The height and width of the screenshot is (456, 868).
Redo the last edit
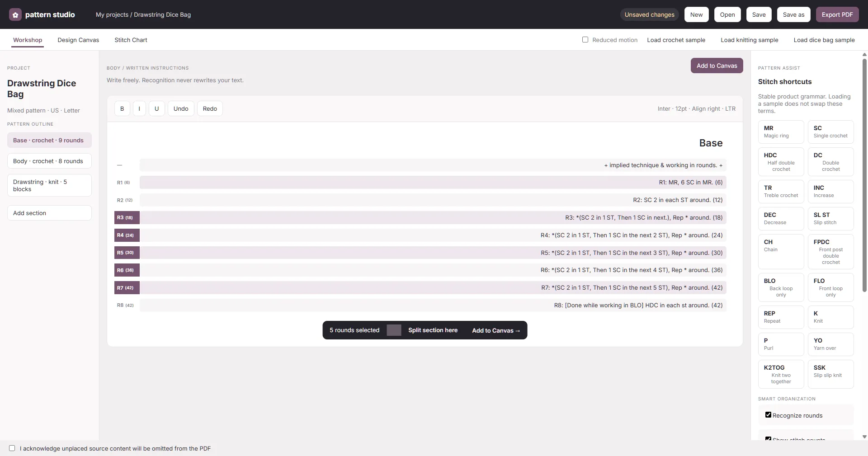pyautogui.click(x=210, y=108)
